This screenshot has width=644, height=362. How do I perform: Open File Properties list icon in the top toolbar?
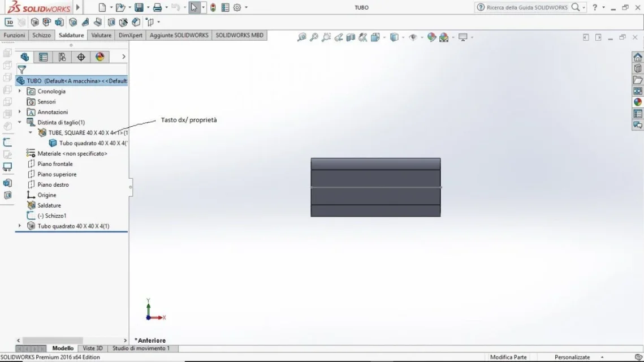[225, 7]
